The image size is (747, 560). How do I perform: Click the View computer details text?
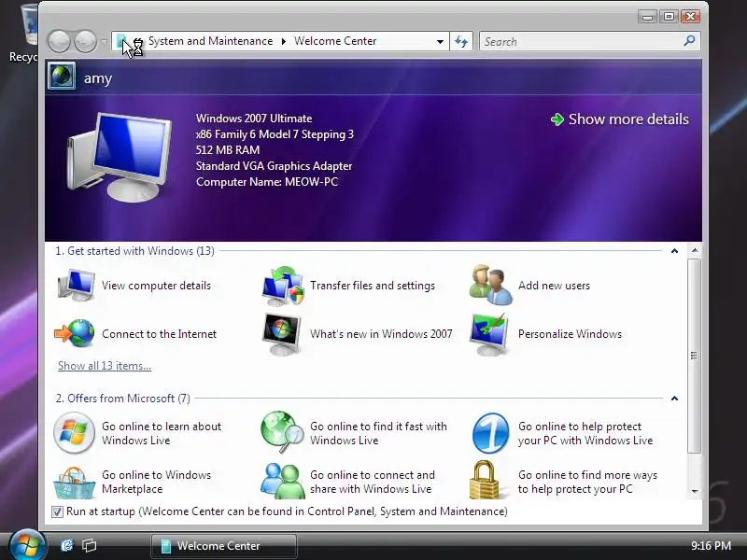[x=156, y=286]
